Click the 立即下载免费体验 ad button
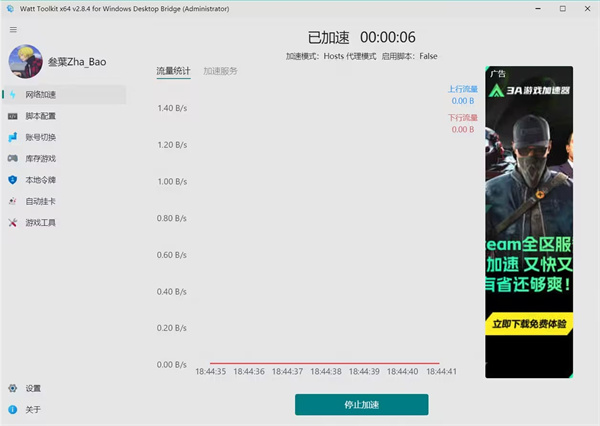Image resolution: width=600 pixels, height=426 pixels. (529, 324)
